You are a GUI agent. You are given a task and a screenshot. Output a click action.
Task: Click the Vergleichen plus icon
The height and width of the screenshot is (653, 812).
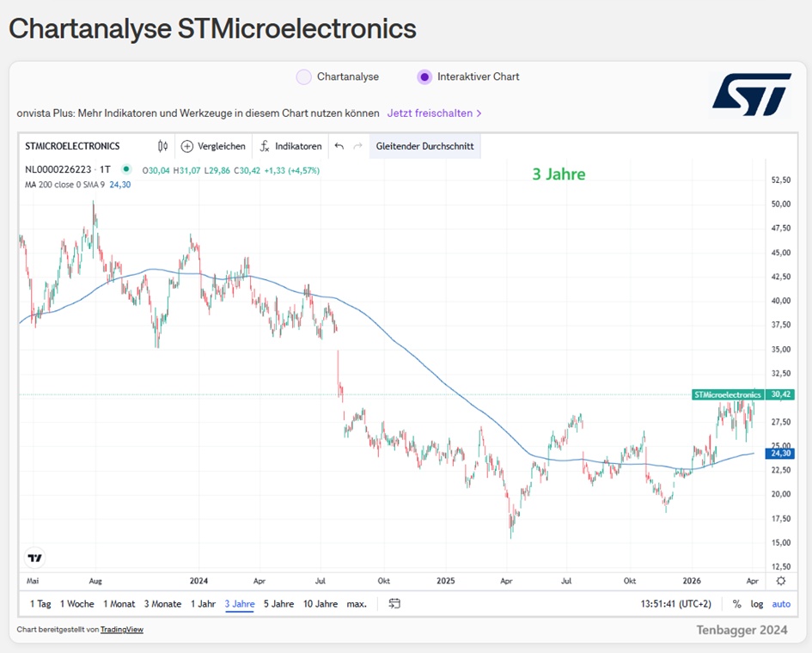click(x=187, y=146)
